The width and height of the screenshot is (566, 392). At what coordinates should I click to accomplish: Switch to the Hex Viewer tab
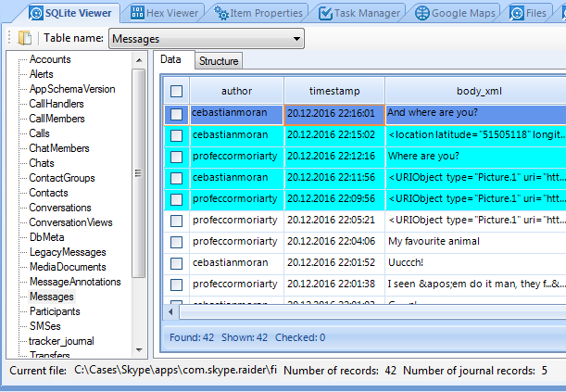tap(165, 13)
